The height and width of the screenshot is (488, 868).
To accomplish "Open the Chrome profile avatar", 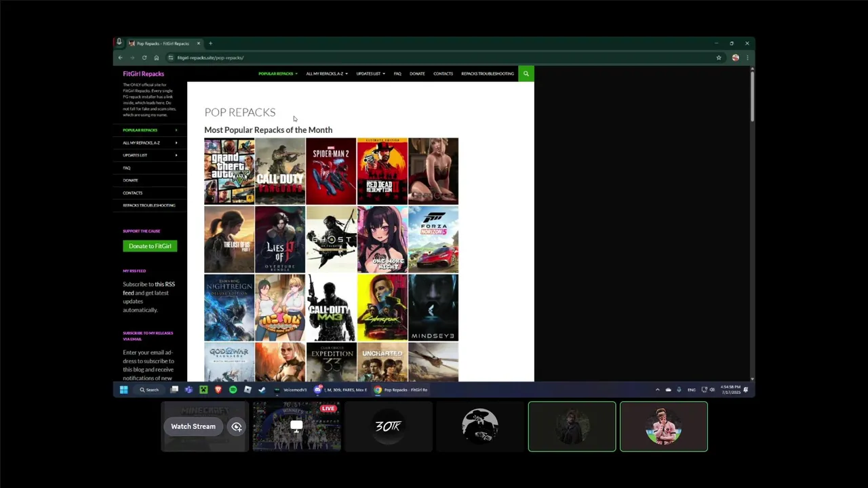I will [735, 58].
